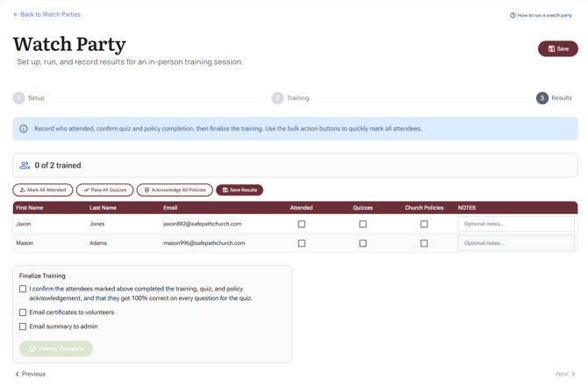Click the top-right Save button

tap(557, 49)
